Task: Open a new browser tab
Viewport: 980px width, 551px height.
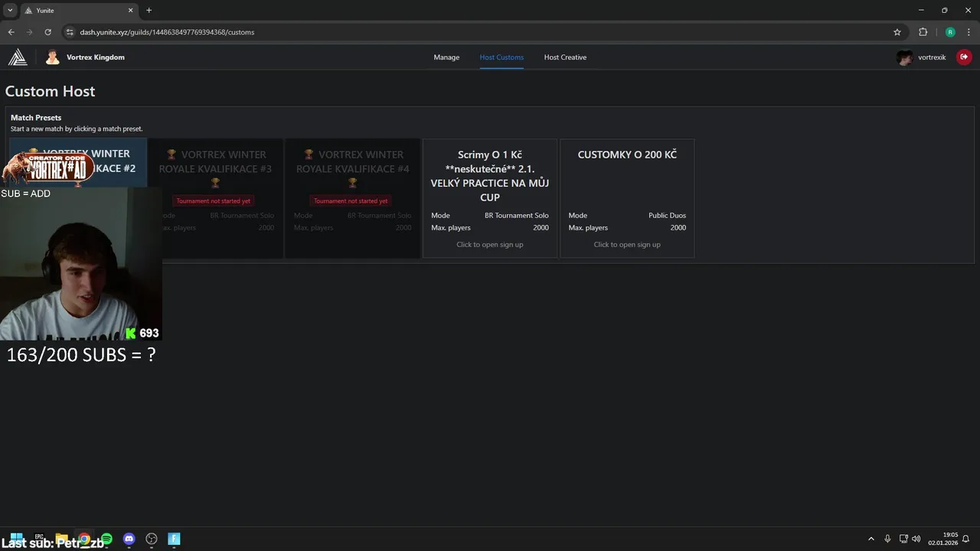Action: pyautogui.click(x=149, y=11)
